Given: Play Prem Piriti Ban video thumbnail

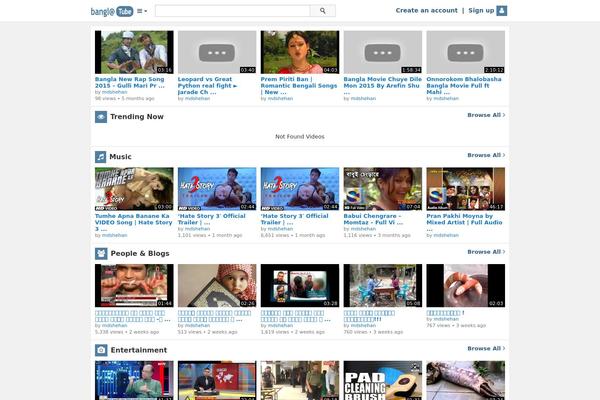Looking at the screenshot, I should [x=300, y=52].
